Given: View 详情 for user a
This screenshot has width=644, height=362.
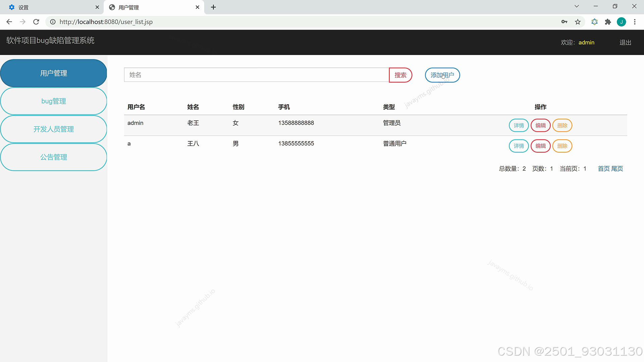Looking at the screenshot, I should click(519, 146).
